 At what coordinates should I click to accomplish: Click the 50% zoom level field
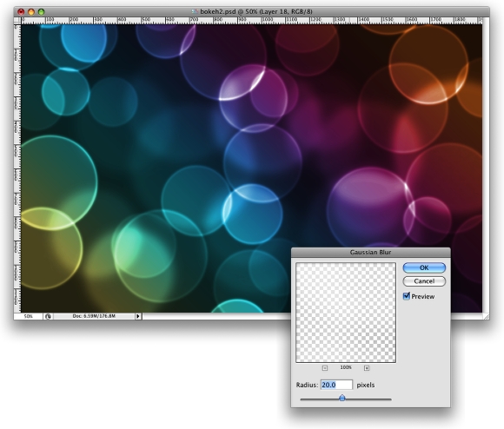click(29, 316)
